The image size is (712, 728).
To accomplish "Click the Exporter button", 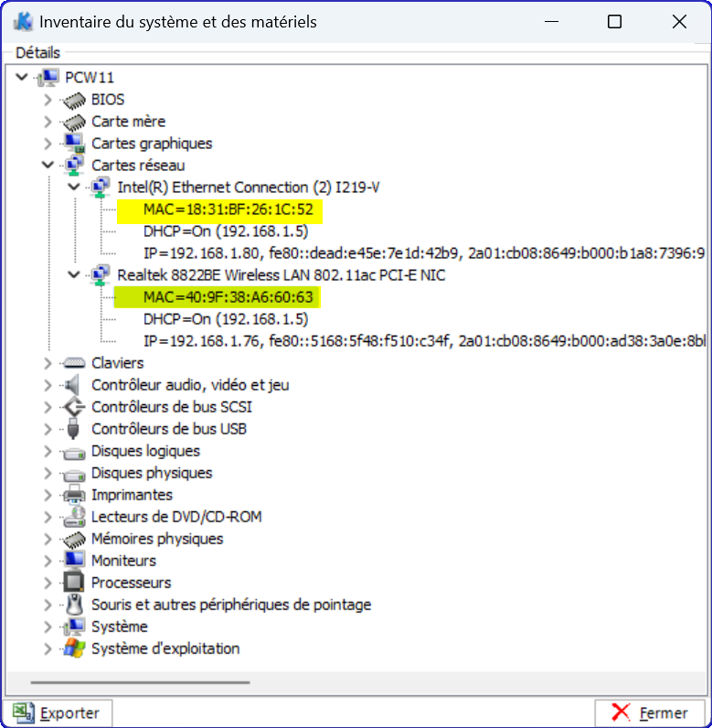I will coord(58,712).
